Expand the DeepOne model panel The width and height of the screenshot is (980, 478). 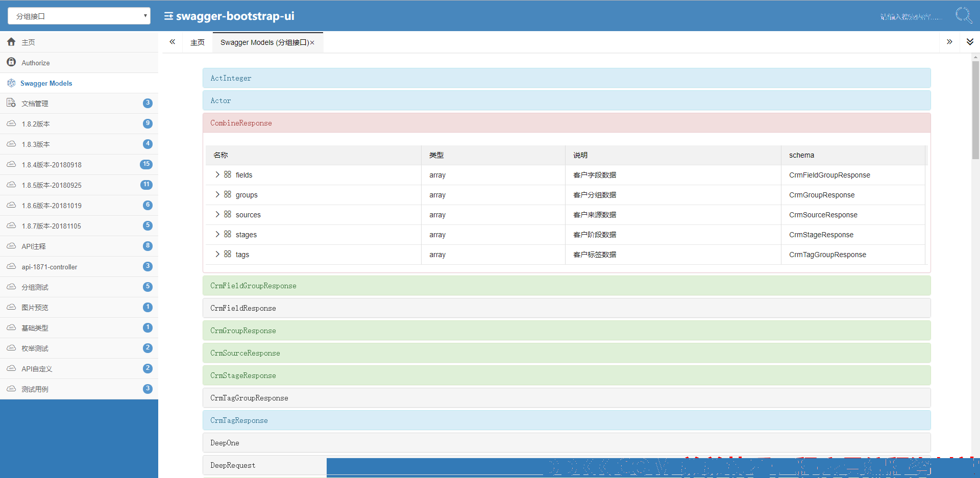567,443
